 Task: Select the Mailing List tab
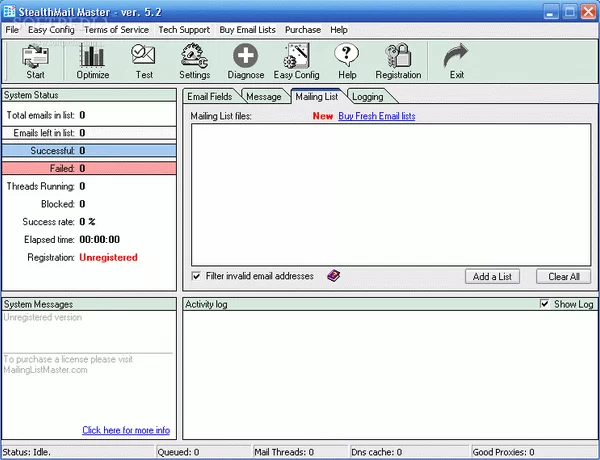tap(317, 96)
